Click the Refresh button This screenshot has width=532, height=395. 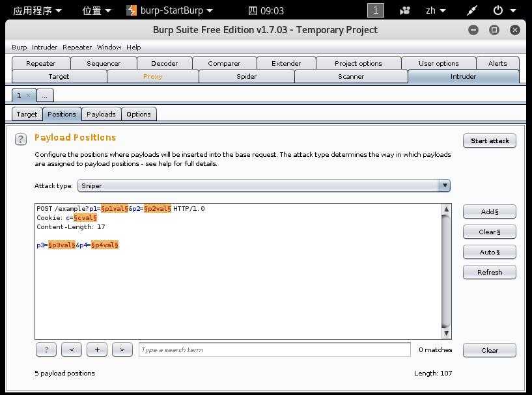coord(490,272)
